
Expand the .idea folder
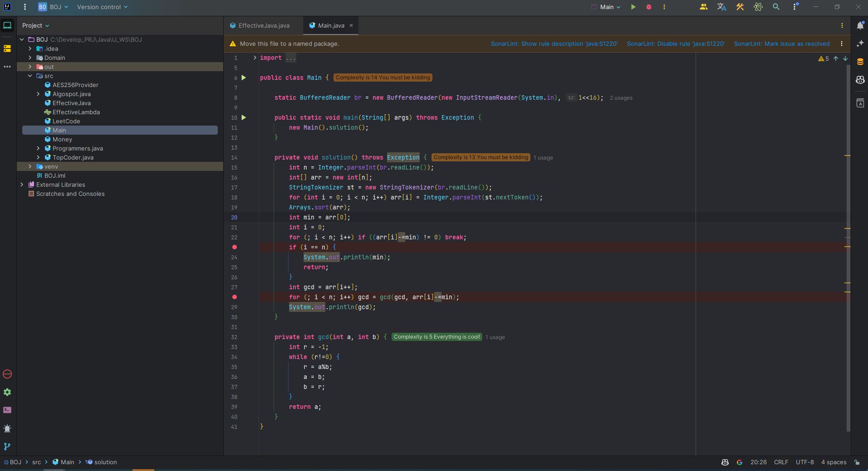coord(30,49)
